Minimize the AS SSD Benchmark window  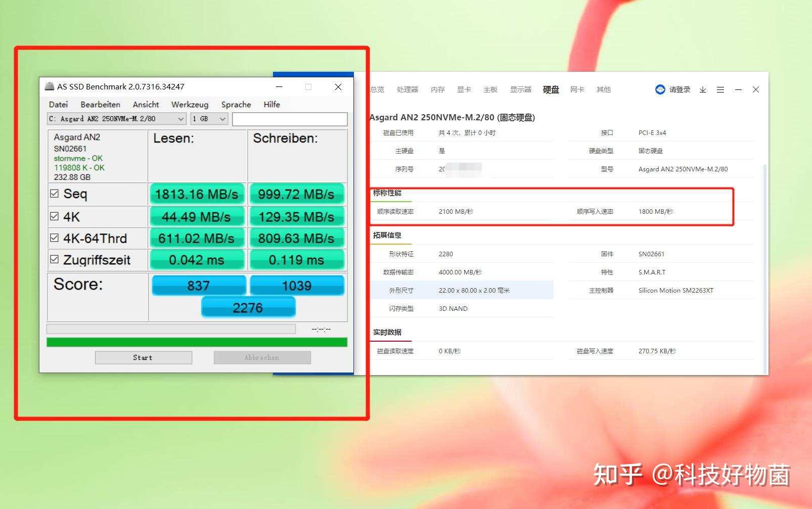pos(279,87)
